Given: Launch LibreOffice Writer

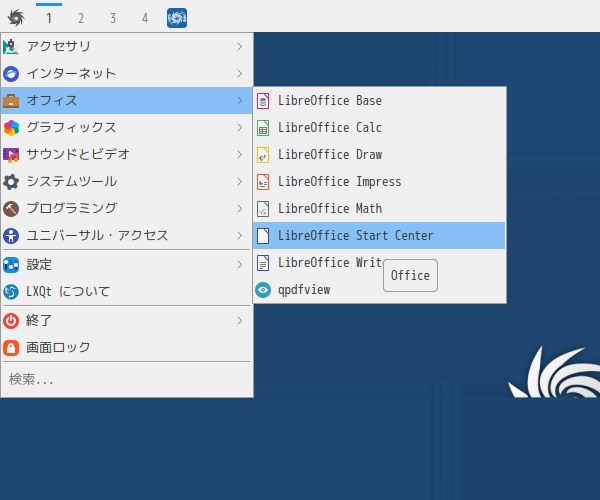Looking at the screenshot, I should pyautogui.click(x=379, y=263).
